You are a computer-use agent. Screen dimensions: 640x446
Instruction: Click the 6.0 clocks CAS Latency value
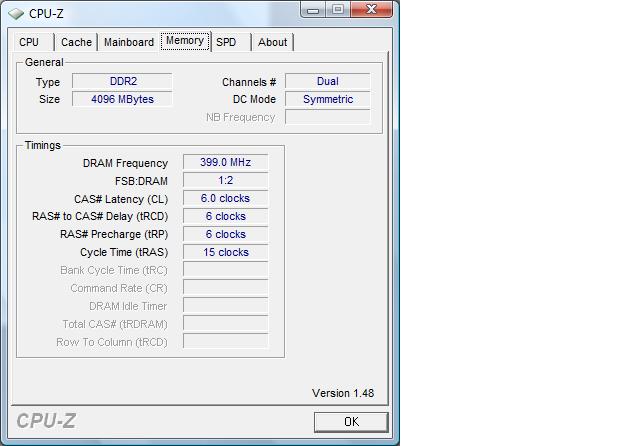[226, 198]
